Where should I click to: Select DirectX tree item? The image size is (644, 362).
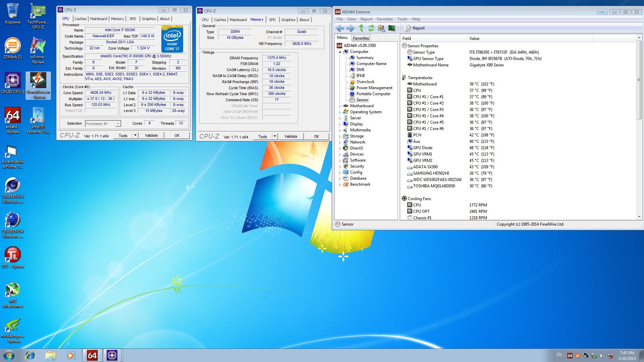tap(356, 148)
